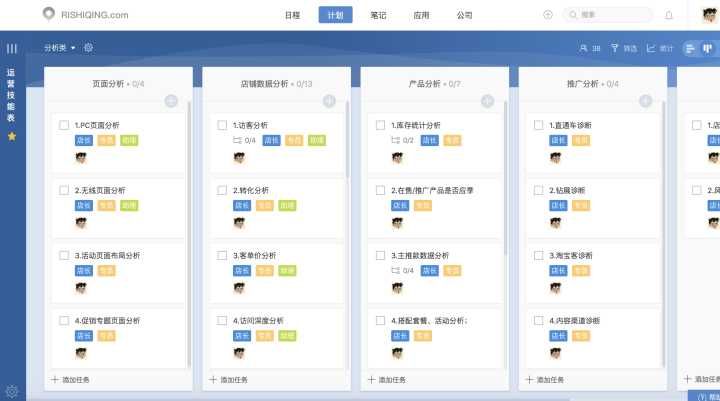Switch to kanban board view icon
Viewport: 720px width, 401px height.
tap(708, 48)
